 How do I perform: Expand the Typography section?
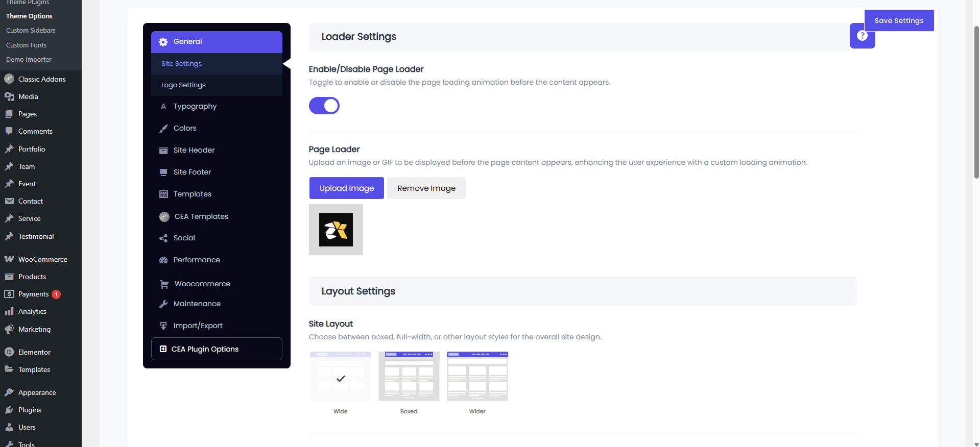195,106
